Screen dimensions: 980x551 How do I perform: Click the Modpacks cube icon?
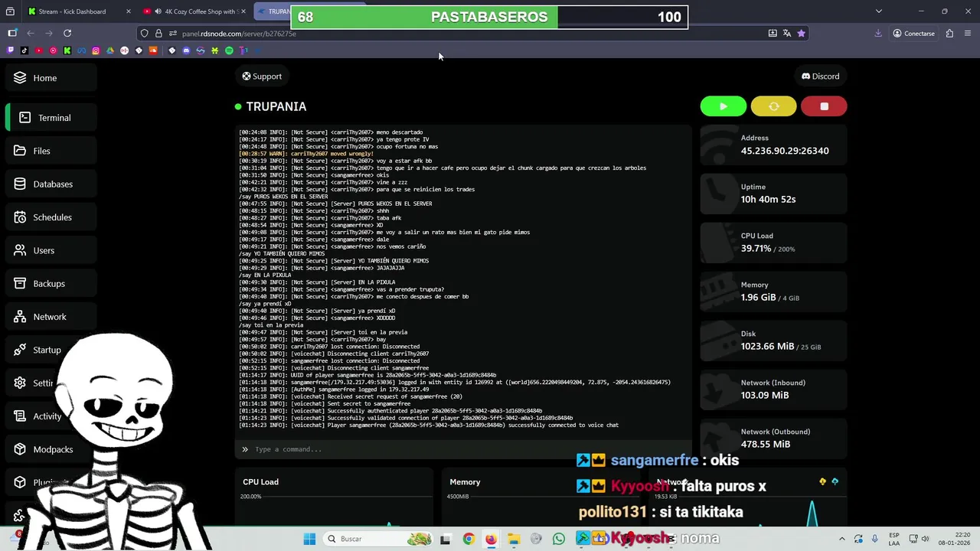(19, 449)
